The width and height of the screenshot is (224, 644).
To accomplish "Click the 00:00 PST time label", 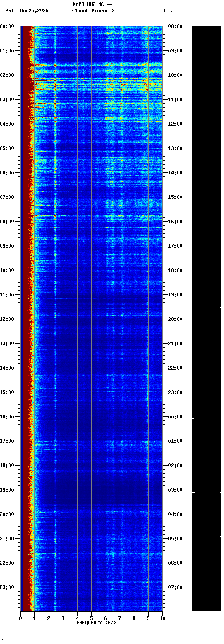I will 7,26.
